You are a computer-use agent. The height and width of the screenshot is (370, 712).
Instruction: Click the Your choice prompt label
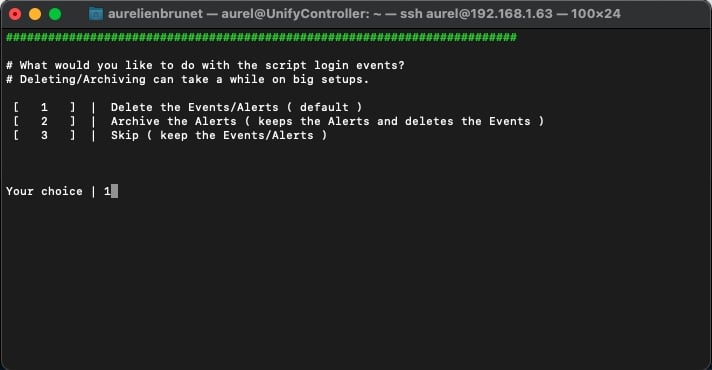[44, 191]
